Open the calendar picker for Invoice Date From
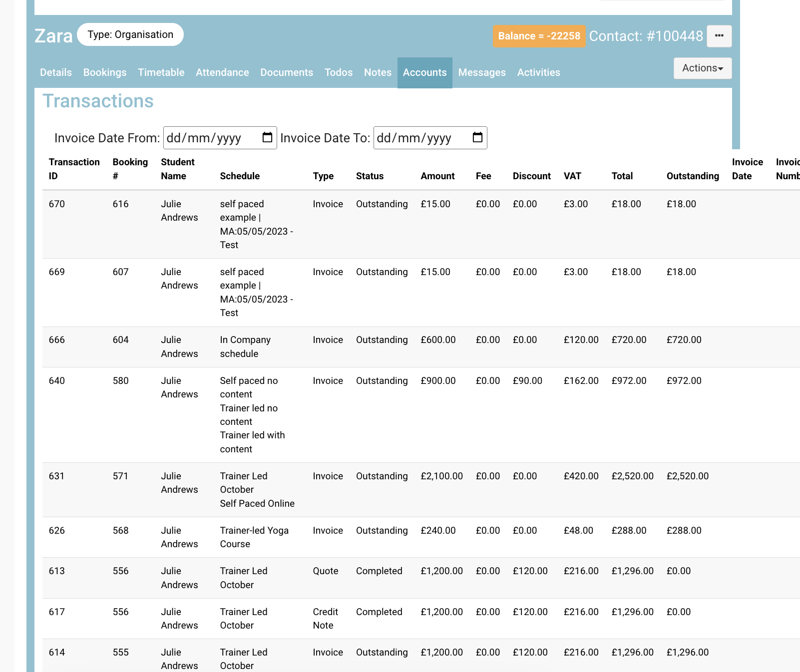 (268, 138)
